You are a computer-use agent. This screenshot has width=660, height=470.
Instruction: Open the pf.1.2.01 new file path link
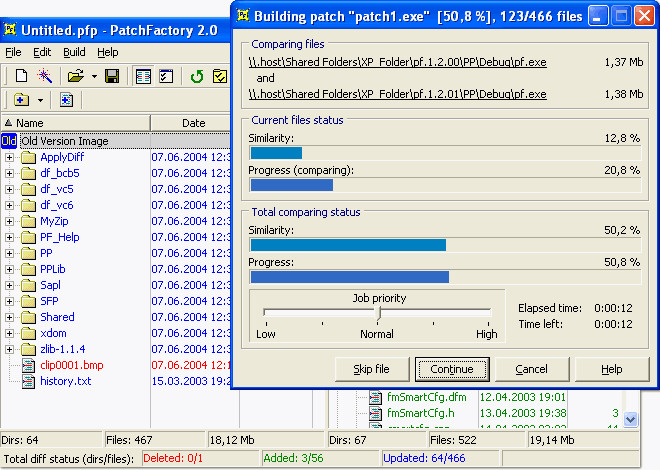[x=397, y=94]
